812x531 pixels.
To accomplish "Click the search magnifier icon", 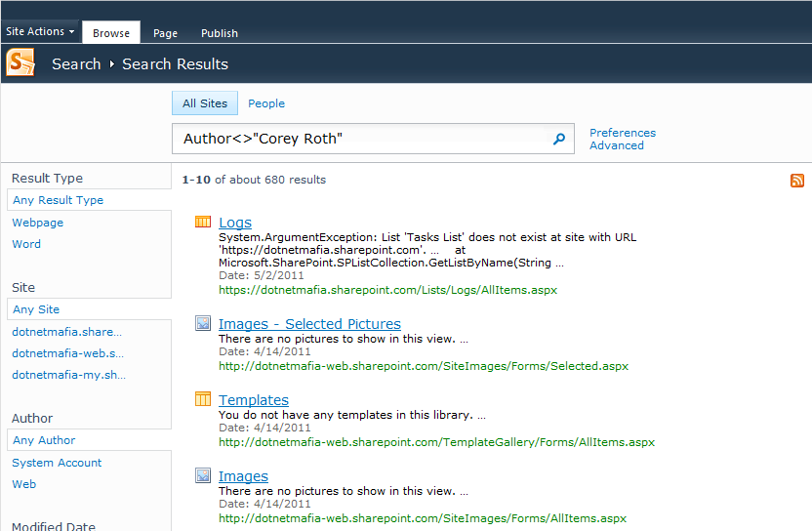I will coord(559,139).
